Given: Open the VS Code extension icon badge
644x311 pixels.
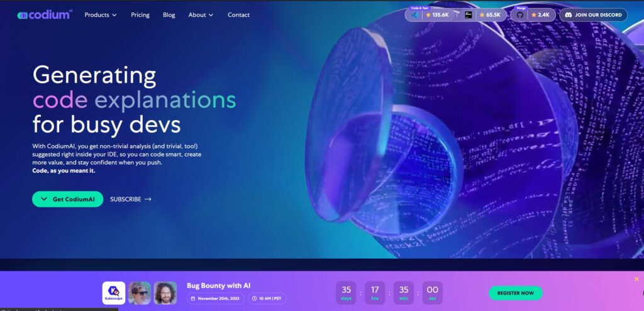Looking at the screenshot, I should click(414, 15).
